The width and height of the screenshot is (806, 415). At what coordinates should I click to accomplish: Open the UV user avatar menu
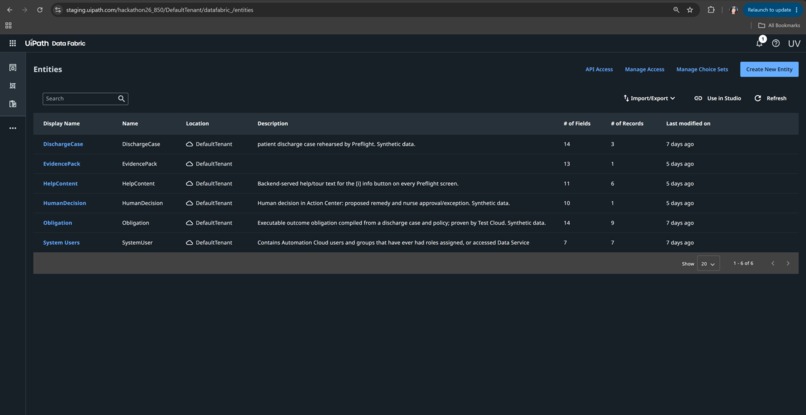[794, 43]
